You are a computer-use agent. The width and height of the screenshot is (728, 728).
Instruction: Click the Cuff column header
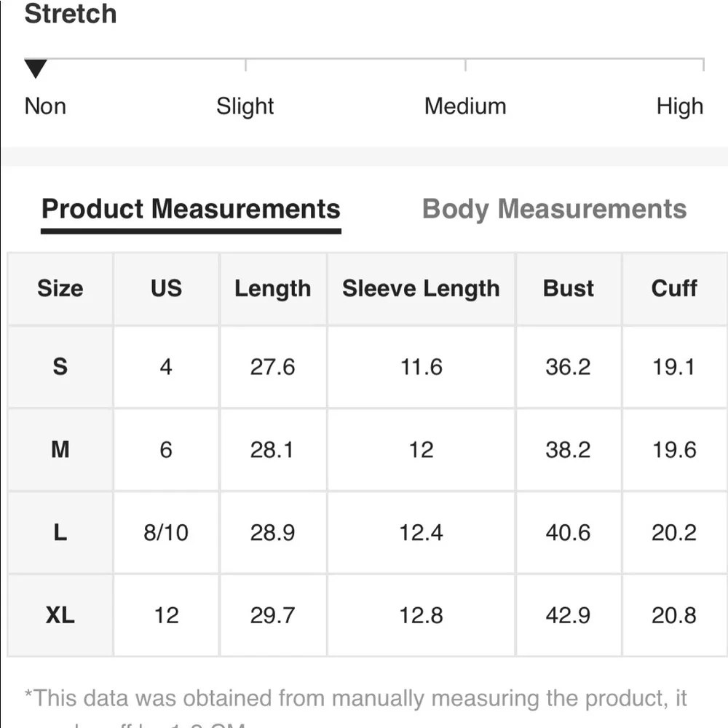click(x=674, y=288)
